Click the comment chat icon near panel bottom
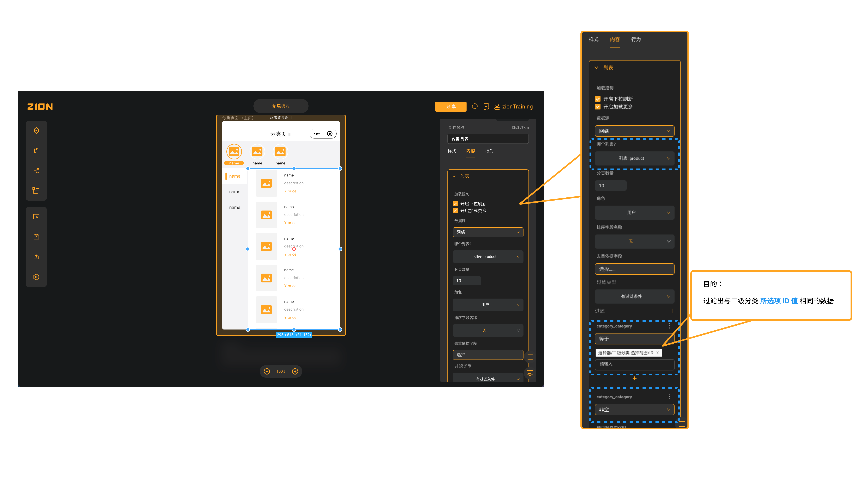 [530, 373]
